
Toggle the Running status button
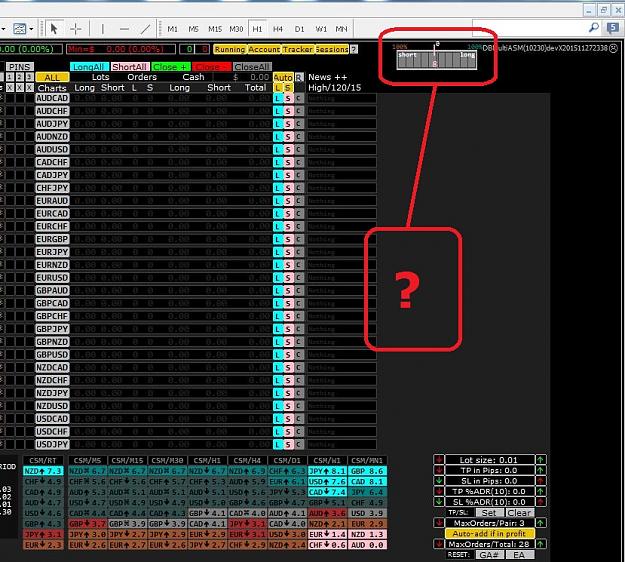point(230,49)
